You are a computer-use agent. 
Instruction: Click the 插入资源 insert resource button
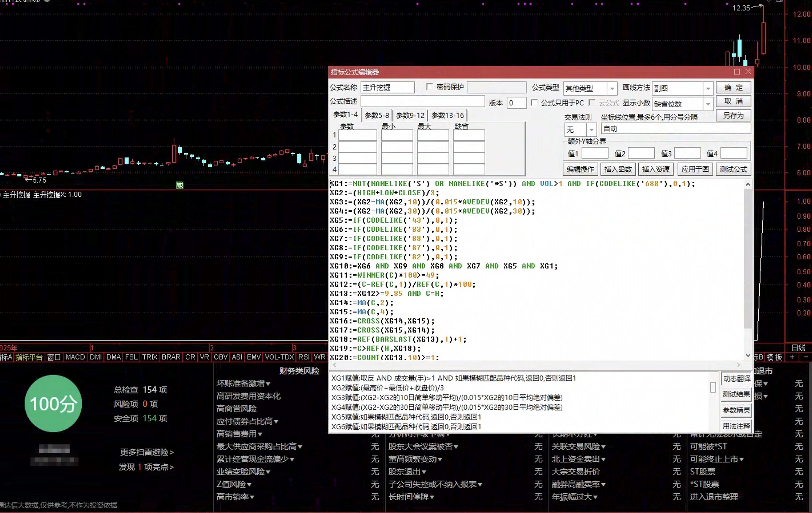655,169
